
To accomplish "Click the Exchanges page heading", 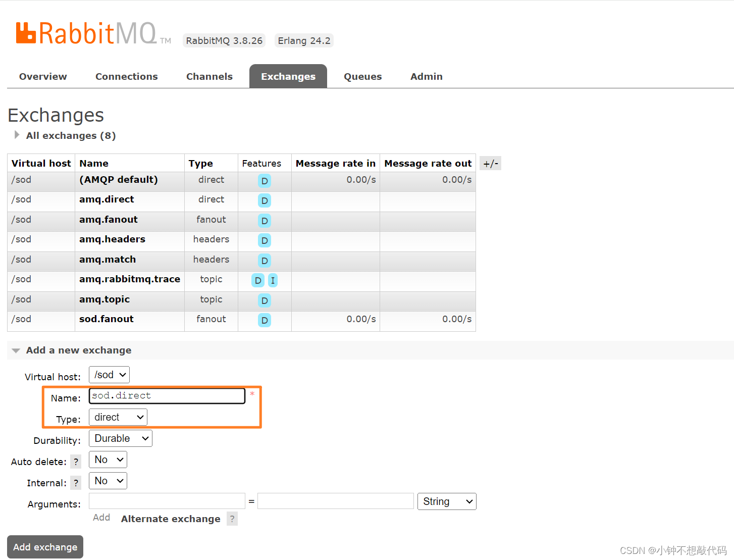I will [x=56, y=115].
